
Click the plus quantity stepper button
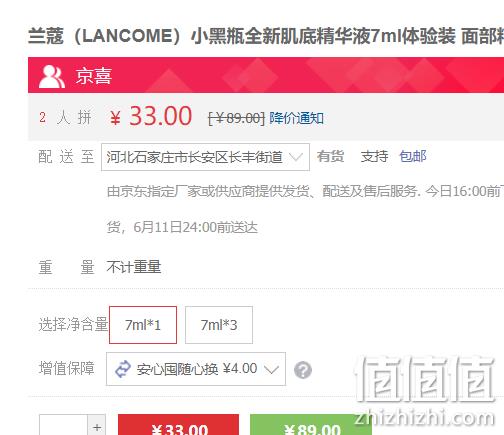click(97, 427)
